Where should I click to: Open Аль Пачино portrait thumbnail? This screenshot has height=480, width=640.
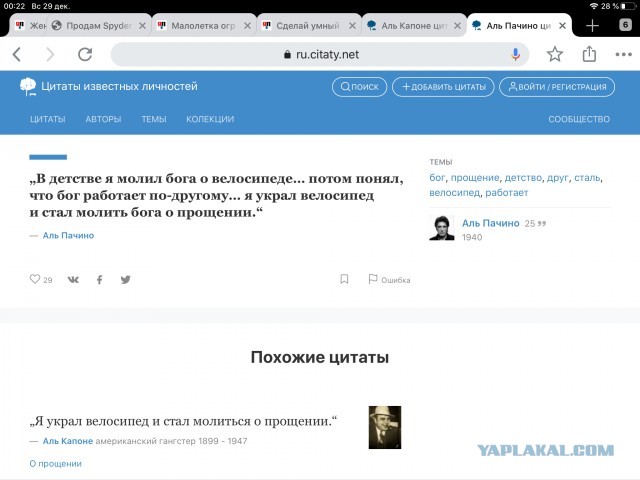[x=442, y=228]
